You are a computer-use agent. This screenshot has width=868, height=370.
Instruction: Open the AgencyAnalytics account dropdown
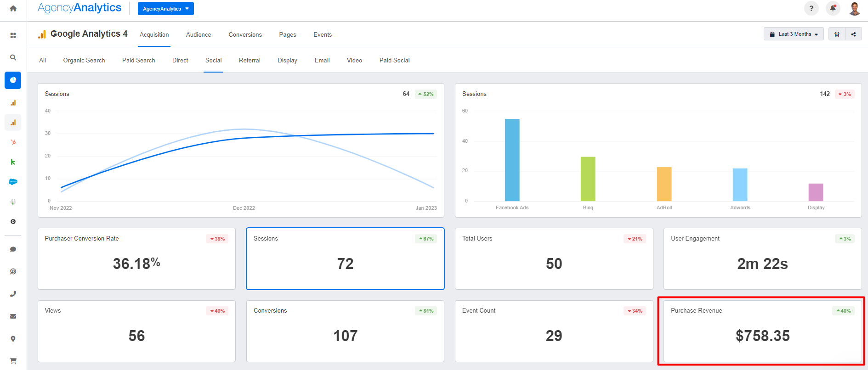165,9
